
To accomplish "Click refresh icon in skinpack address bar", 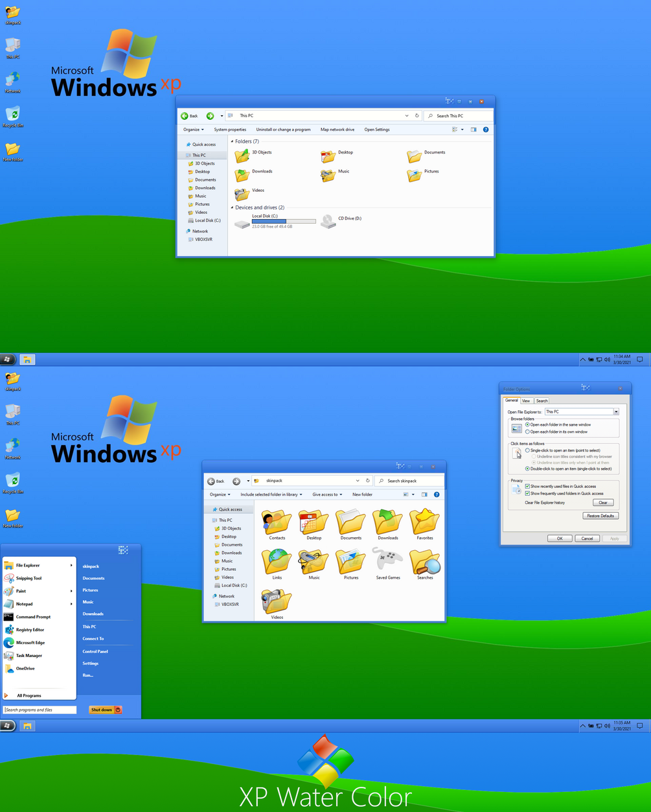I will pyautogui.click(x=368, y=481).
